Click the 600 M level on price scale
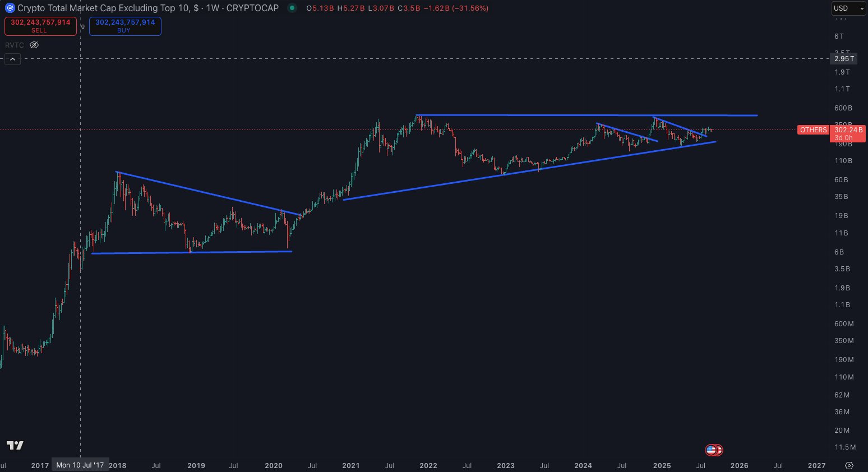The image size is (868, 472). tap(843, 324)
